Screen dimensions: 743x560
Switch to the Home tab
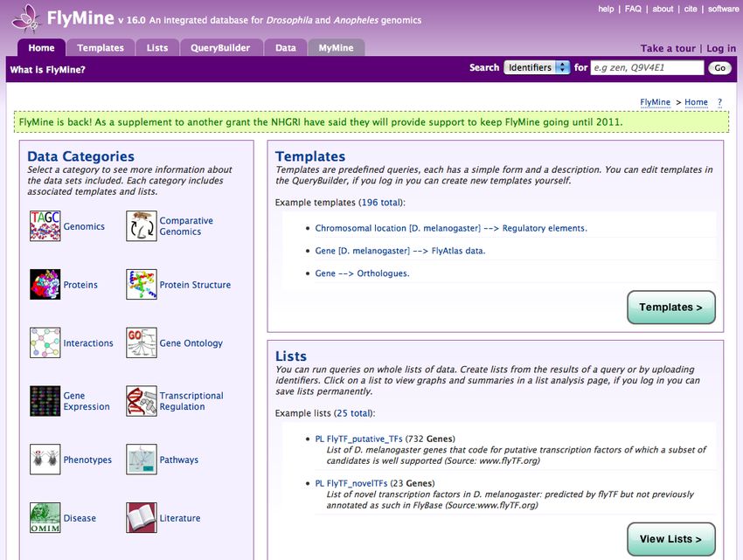tap(41, 47)
